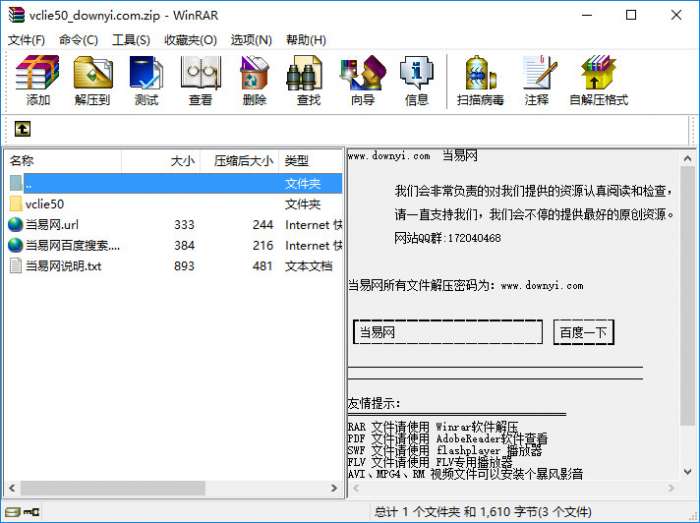
Task: Open the 文件(F) menu
Action: 26,40
